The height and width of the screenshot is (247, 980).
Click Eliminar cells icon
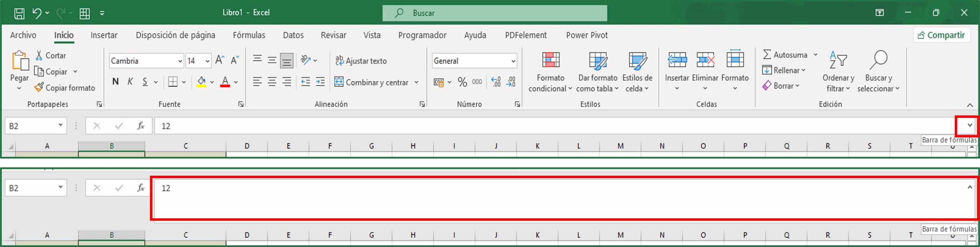pyautogui.click(x=705, y=60)
